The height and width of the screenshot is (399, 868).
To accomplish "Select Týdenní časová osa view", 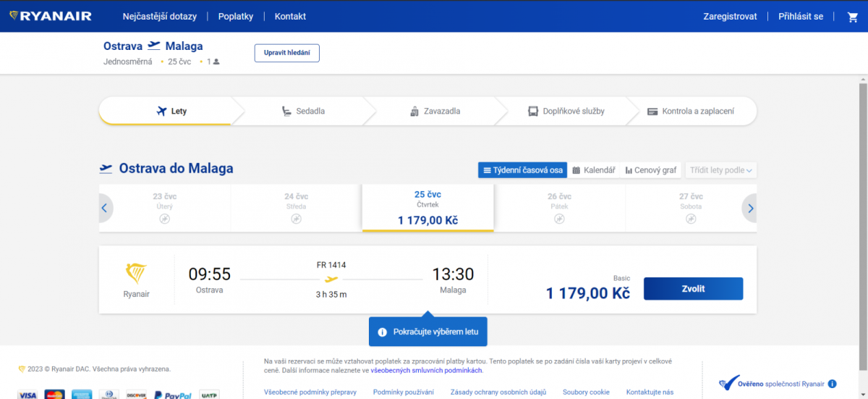I will [522, 170].
